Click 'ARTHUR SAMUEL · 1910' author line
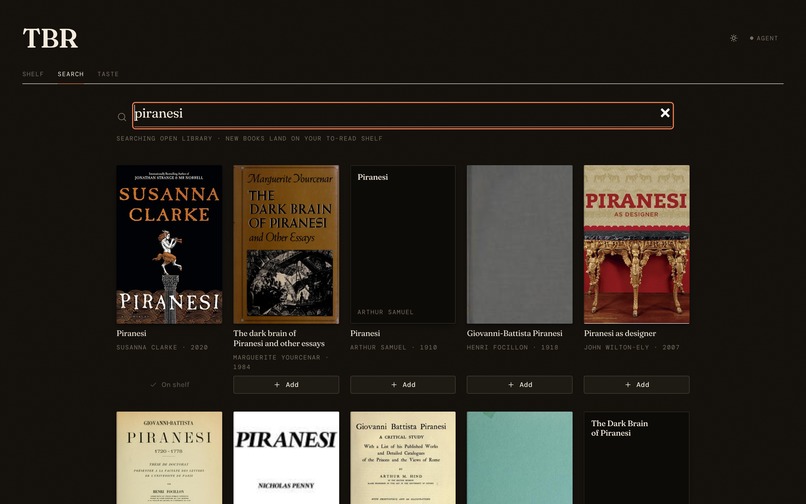Screen dimensions: 806x504 point(394,348)
